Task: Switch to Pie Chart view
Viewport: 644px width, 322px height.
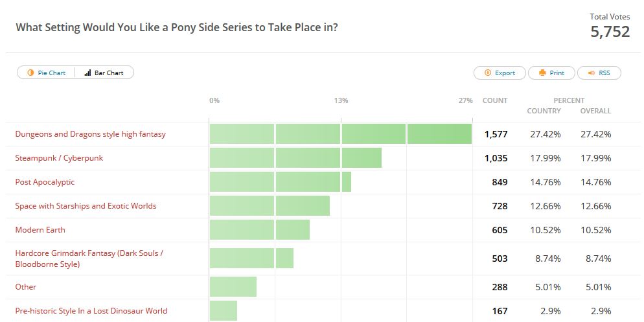Action: 46,73
